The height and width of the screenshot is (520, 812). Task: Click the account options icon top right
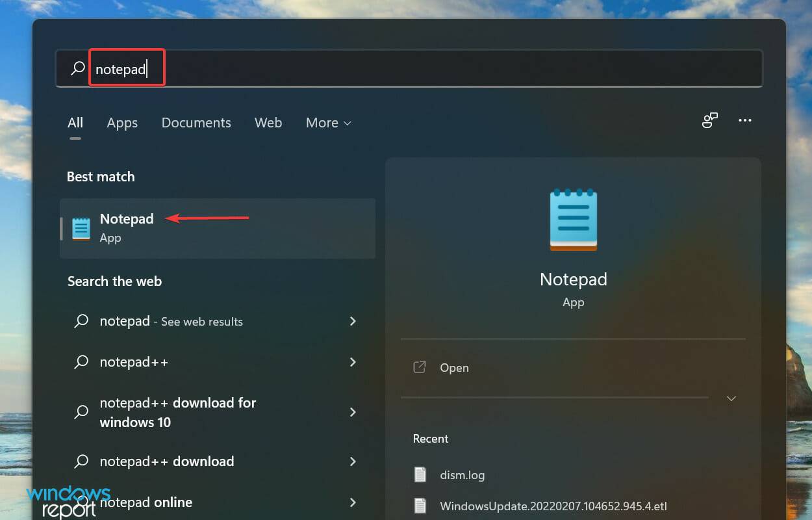[x=709, y=120]
